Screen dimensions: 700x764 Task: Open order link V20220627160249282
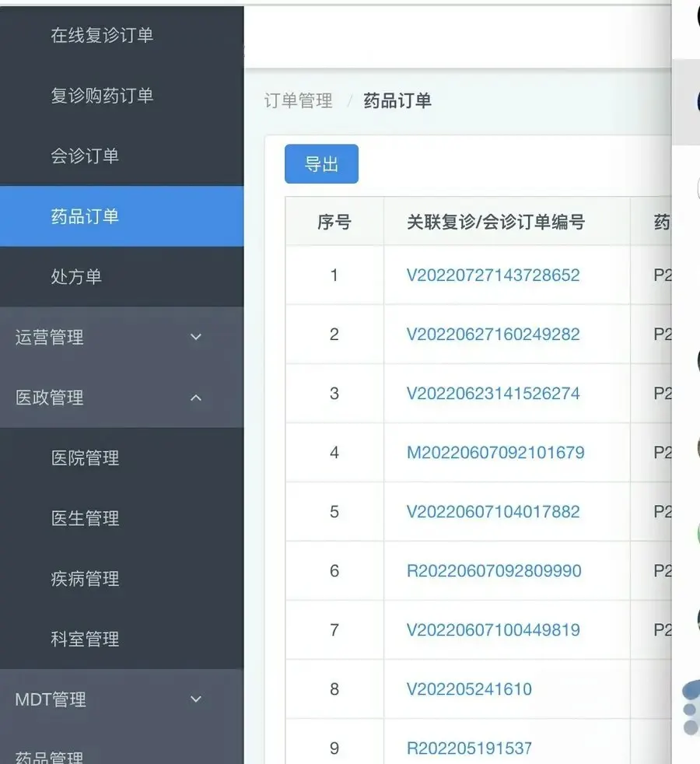pyautogui.click(x=493, y=335)
